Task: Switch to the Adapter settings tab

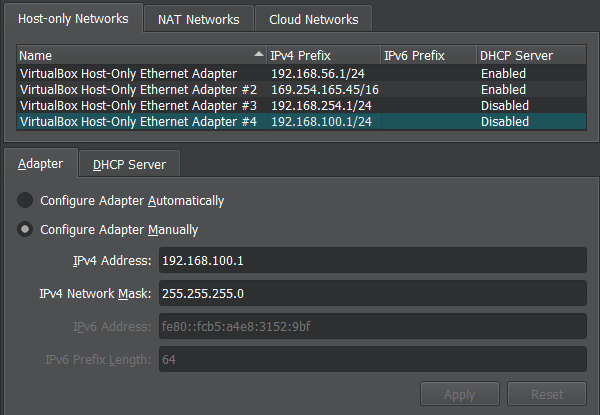Action: (41, 163)
